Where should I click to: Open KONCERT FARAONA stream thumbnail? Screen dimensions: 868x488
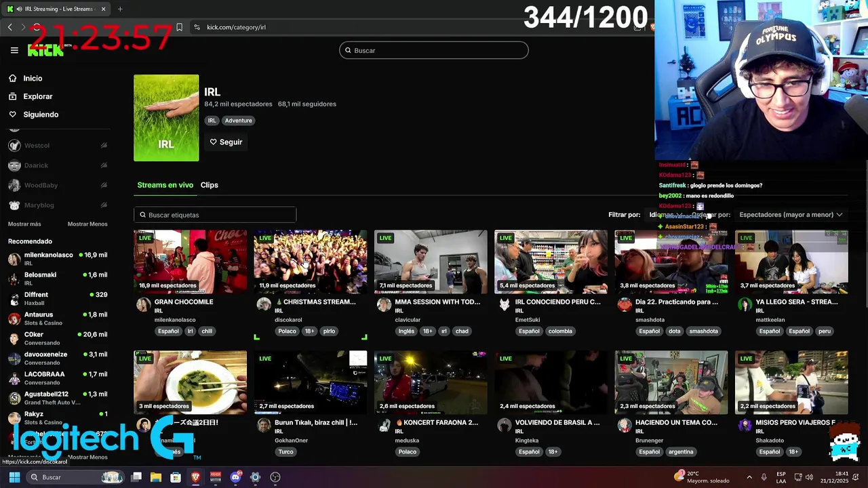point(431,382)
